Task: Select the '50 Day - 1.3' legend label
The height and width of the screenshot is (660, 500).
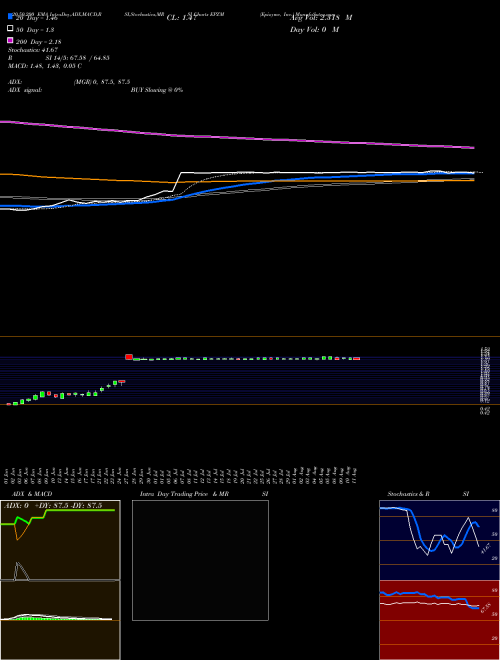Action: click(x=35, y=30)
